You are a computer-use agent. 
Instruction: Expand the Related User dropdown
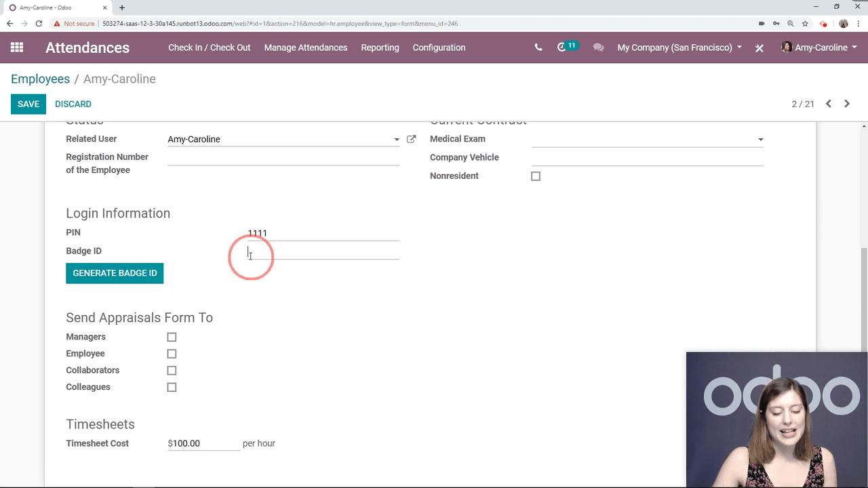click(x=397, y=140)
